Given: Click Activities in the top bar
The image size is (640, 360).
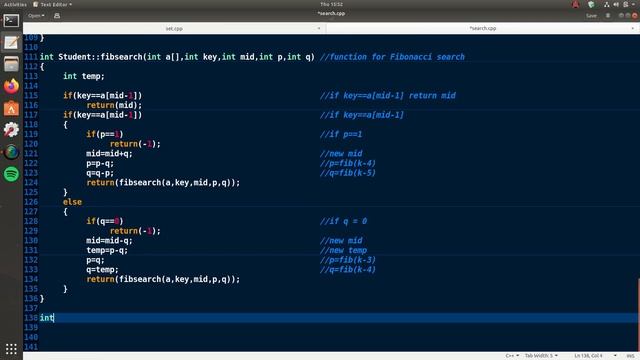Looking at the screenshot, I should point(15,4).
